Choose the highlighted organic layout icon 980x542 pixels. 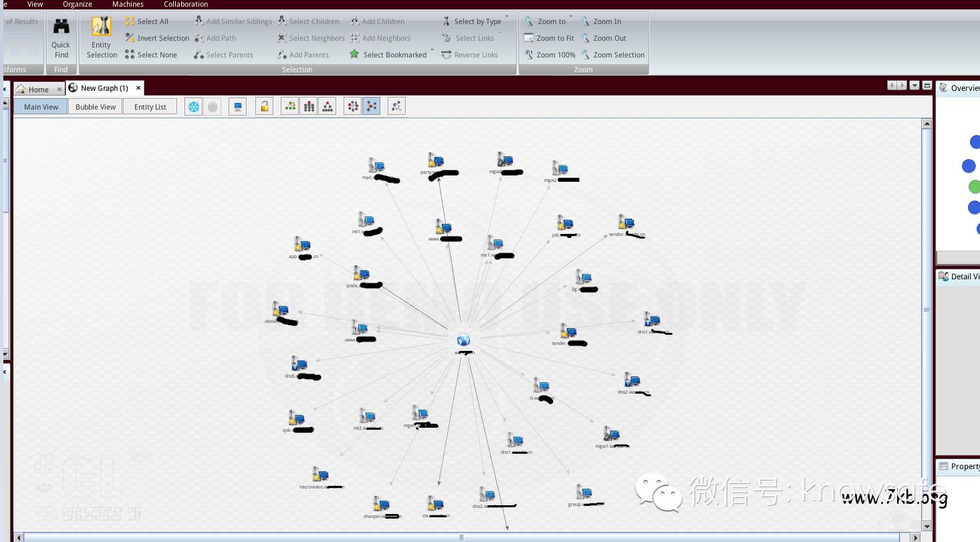(371, 106)
